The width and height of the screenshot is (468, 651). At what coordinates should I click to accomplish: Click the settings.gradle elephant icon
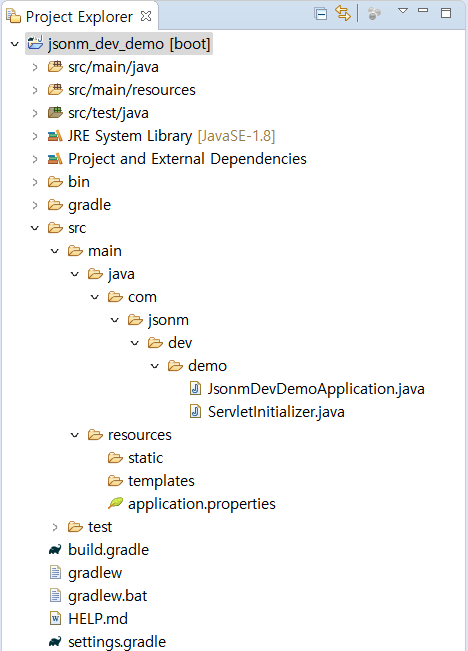pos(55,642)
